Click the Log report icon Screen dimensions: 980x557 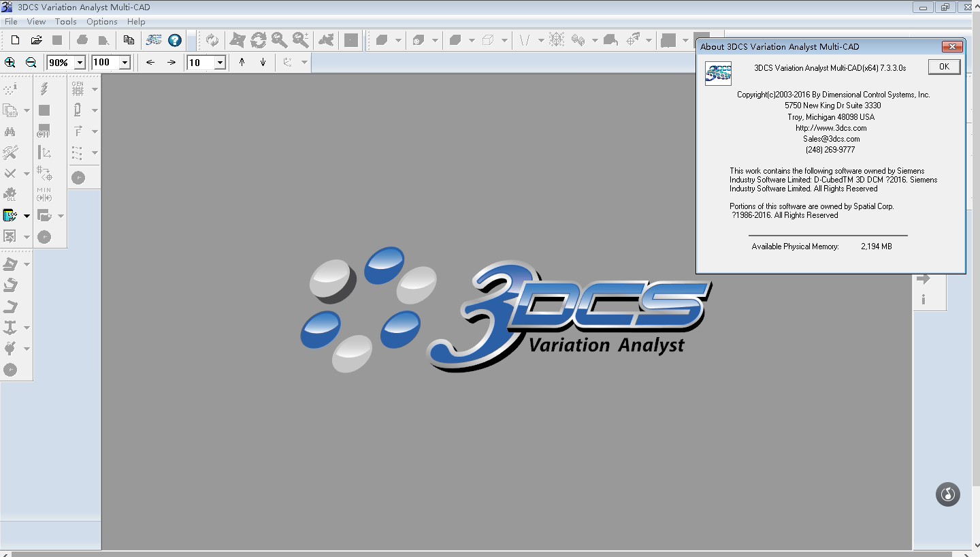pos(10,216)
